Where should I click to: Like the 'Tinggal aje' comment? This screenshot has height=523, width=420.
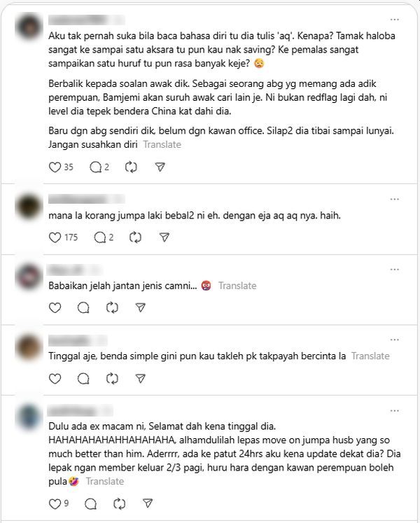[x=55, y=379]
